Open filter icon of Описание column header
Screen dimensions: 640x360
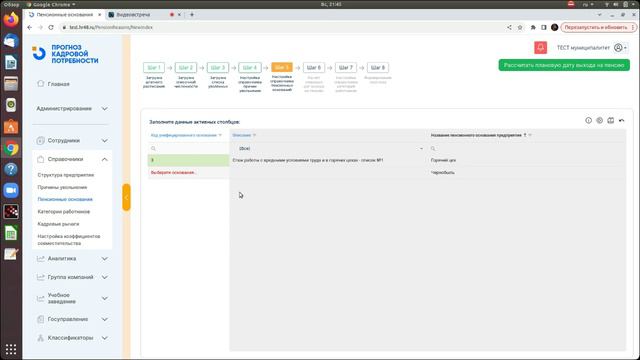254,135
